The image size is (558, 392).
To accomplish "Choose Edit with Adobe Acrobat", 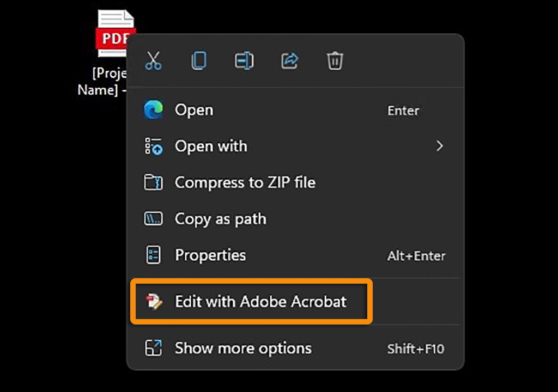I will click(x=260, y=301).
